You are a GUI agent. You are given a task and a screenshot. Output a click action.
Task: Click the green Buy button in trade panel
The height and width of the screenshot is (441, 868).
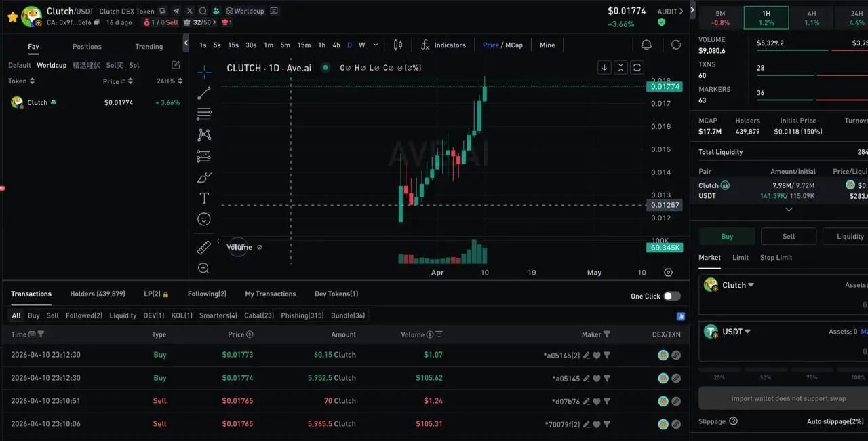[727, 236]
